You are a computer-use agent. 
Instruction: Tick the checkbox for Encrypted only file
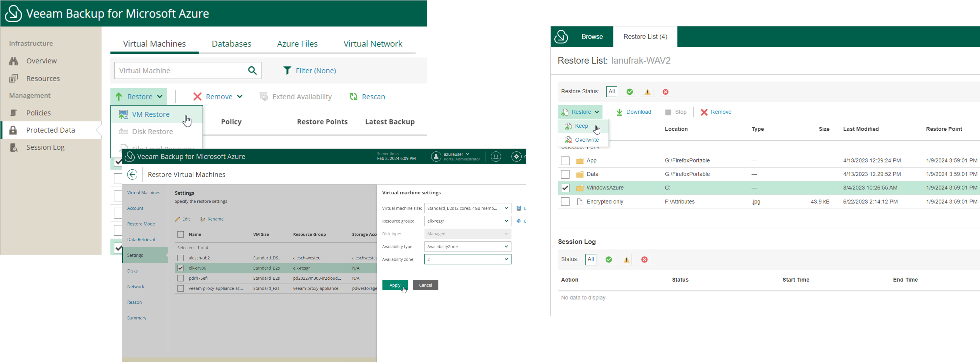(565, 202)
